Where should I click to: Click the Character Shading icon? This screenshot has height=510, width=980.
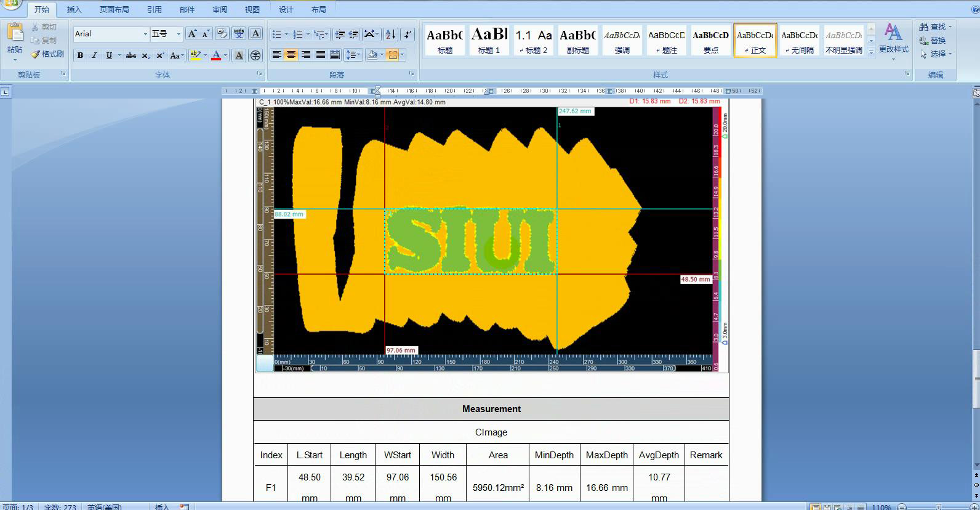239,55
